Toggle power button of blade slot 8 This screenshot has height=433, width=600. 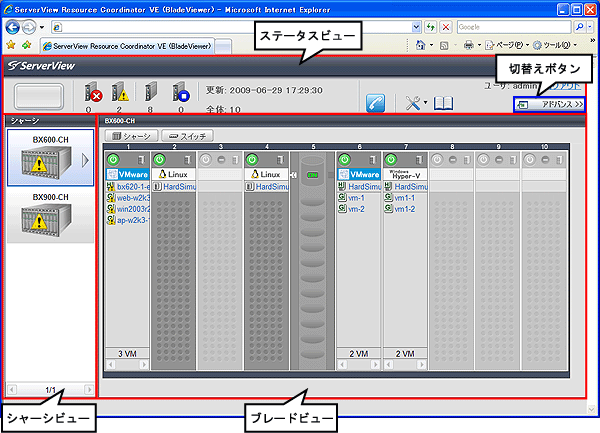click(437, 160)
